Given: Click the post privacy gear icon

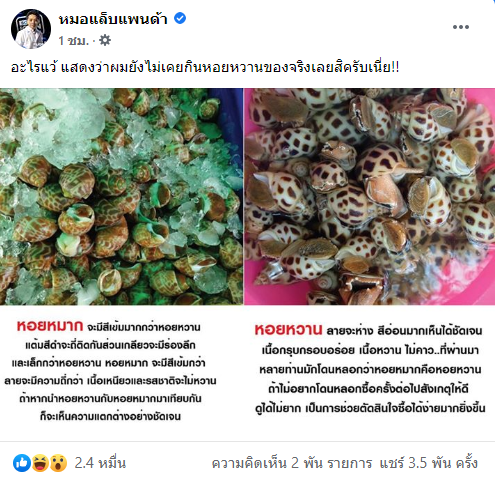Looking at the screenshot, I should (105, 41).
